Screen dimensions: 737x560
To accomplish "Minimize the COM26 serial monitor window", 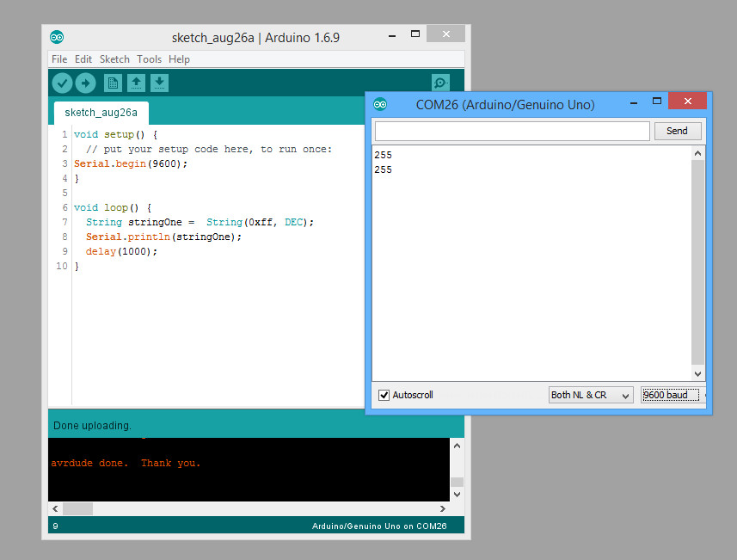I will [634, 102].
